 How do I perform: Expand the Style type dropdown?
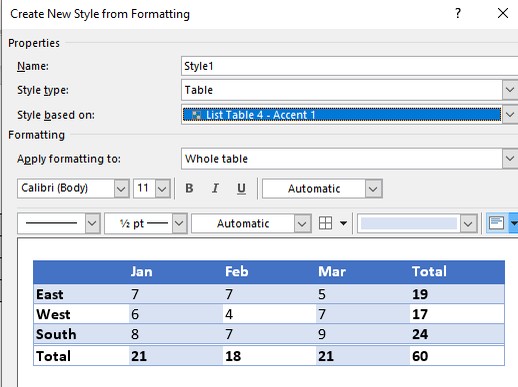tap(510, 90)
